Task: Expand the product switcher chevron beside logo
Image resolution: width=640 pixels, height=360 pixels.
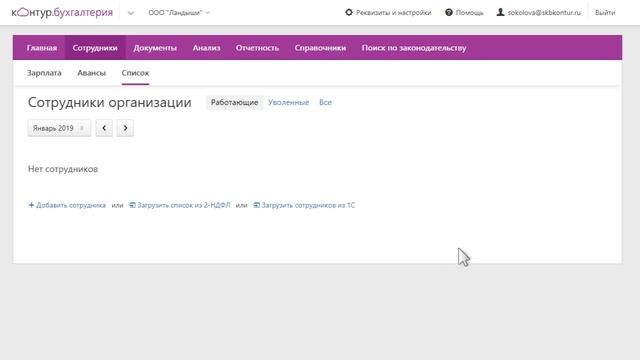Action: 131,13
